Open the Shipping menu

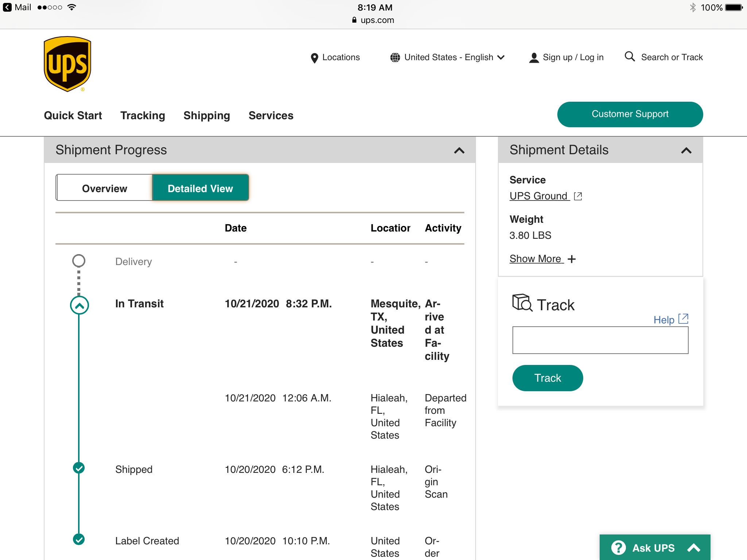[x=207, y=116]
